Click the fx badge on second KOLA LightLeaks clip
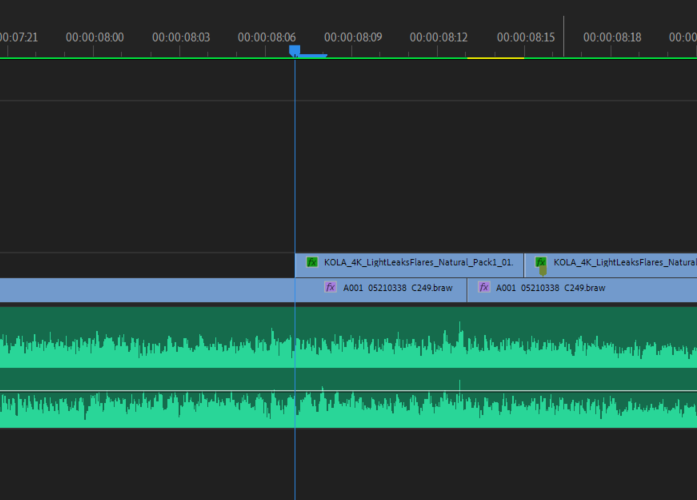Viewport: 697px width, 500px height. pos(541,262)
